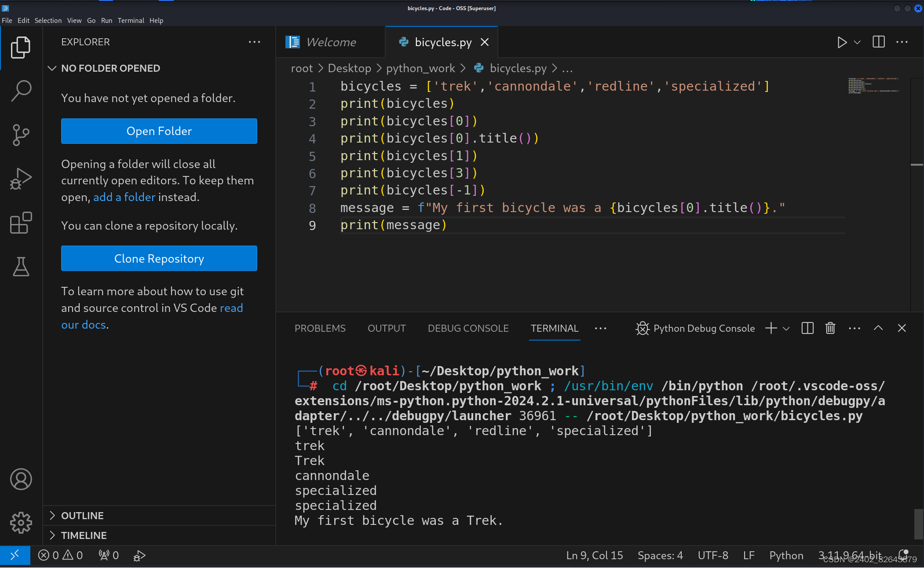
Task: Switch to the Welcome tab
Action: (x=331, y=42)
